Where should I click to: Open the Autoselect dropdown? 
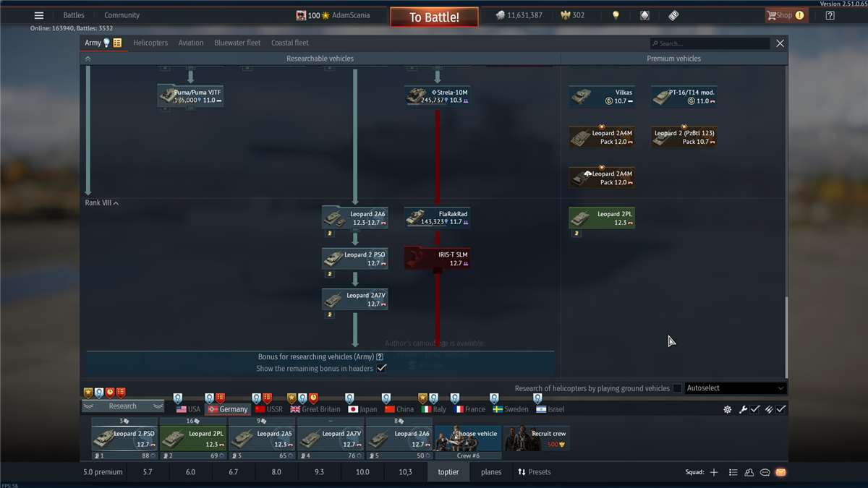(735, 388)
